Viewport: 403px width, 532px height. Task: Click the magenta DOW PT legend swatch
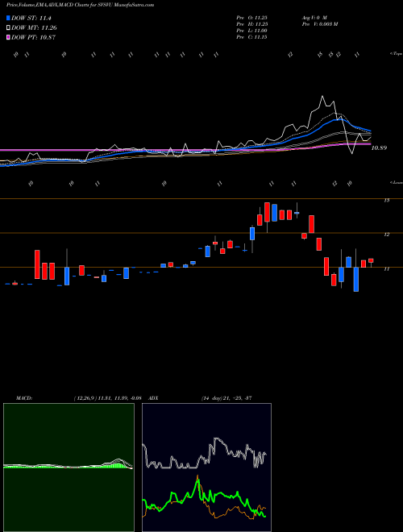coord(9,37)
